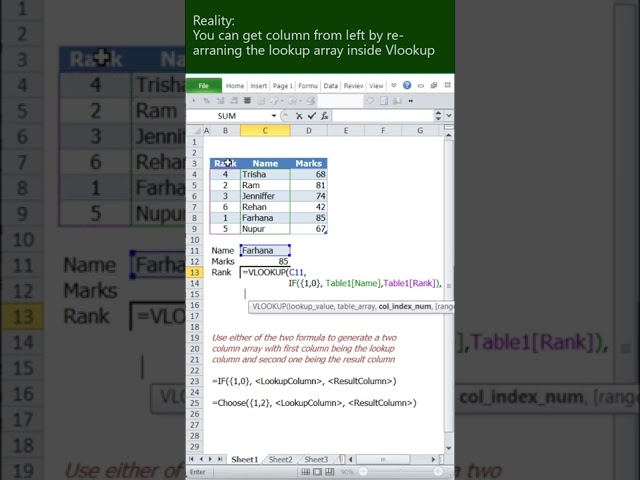
Task: Switch to the Sheet1 tab
Action: click(245, 460)
